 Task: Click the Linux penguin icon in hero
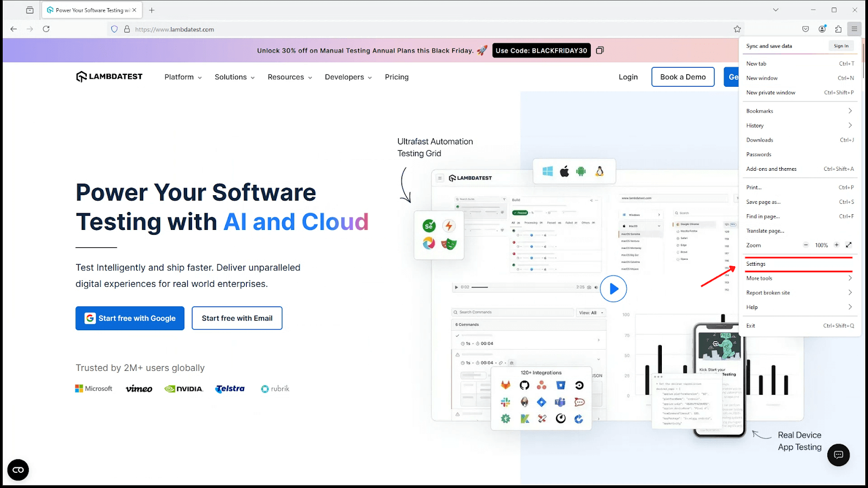click(599, 171)
